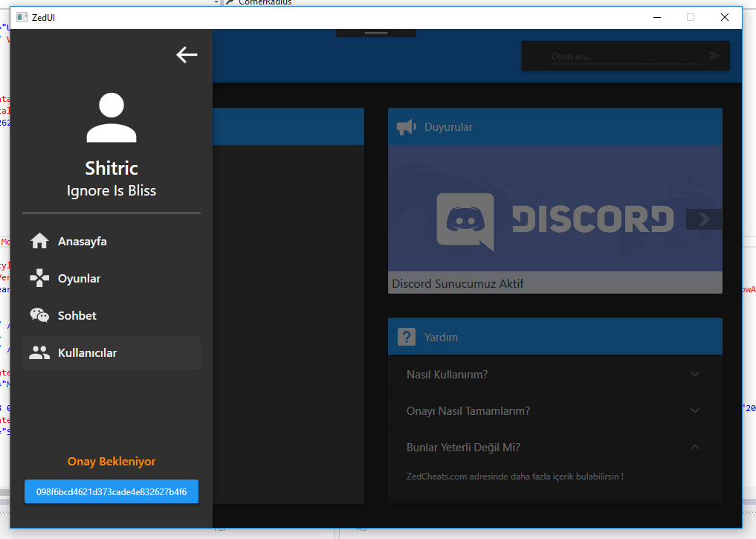This screenshot has width=756, height=539.
Task: Expand Nasıl Kullanırım? help item
Action: (x=555, y=375)
